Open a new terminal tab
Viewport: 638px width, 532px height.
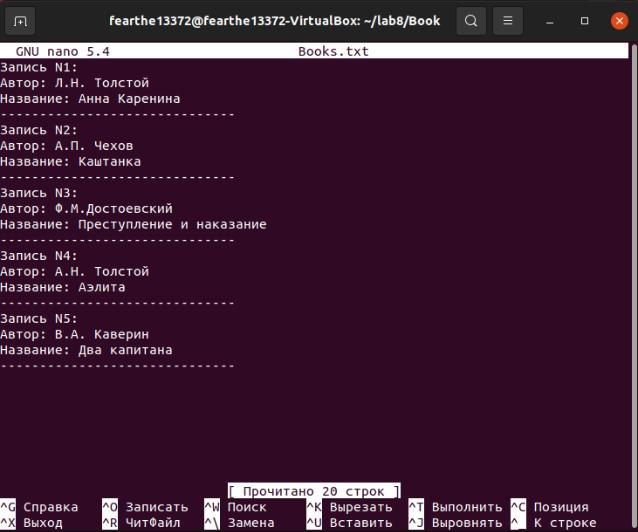pyautogui.click(x=20, y=21)
